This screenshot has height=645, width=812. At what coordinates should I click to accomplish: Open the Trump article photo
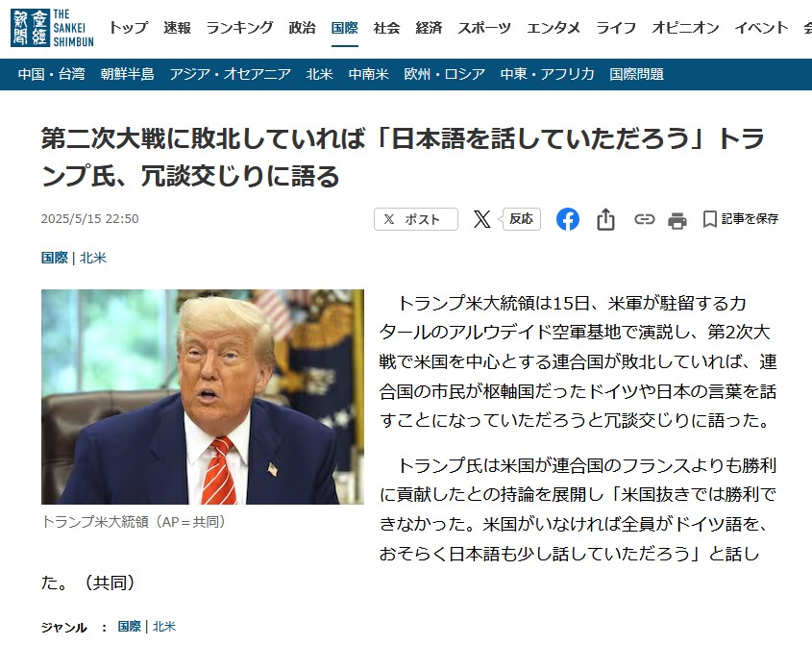[x=203, y=397]
